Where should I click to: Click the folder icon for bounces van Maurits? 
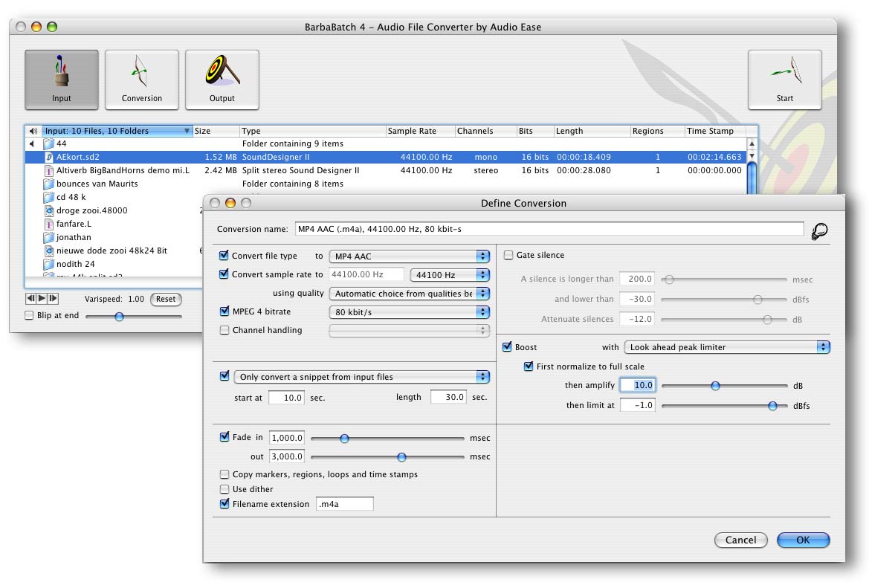click(49, 184)
